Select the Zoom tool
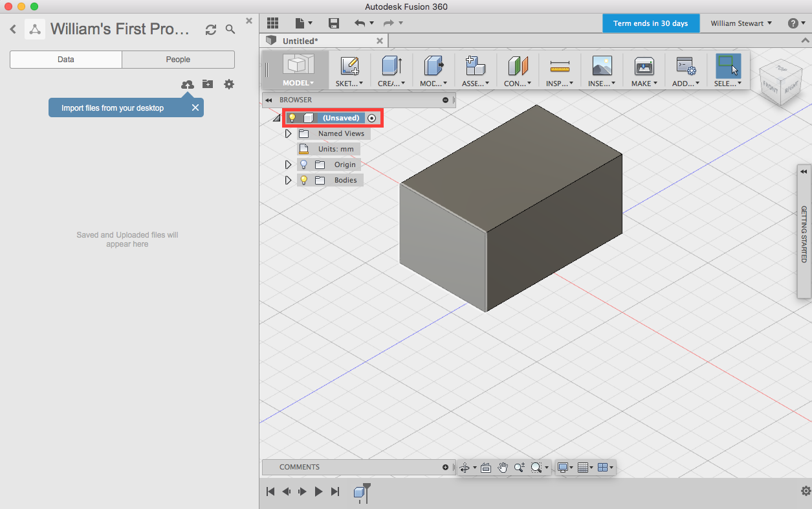The width and height of the screenshot is (812, 509). (520, 468)
